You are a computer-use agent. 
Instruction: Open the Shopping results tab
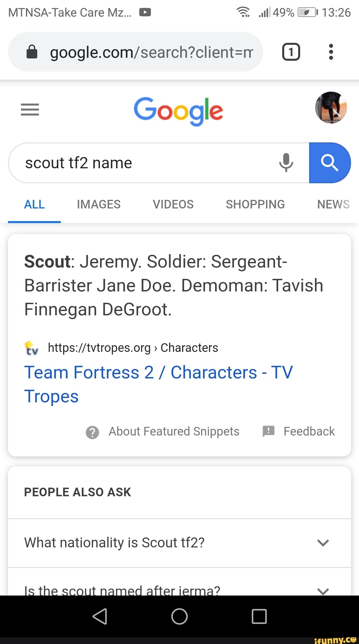[255, 204]
